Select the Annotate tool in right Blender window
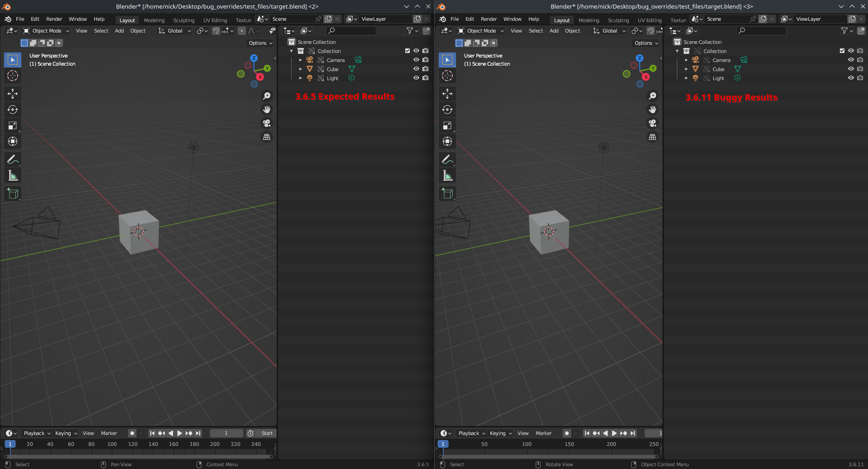 [447, 159]
